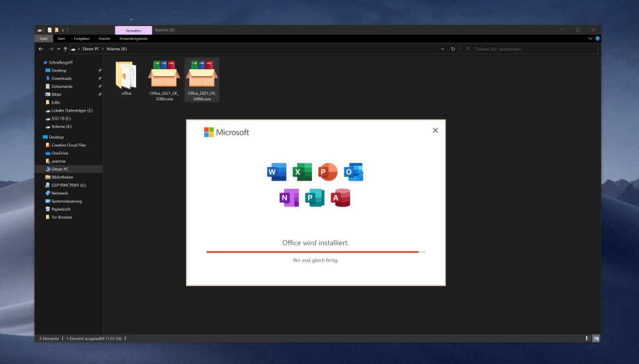Refresh the current folder
639x364 pixels.
[453, 49]
